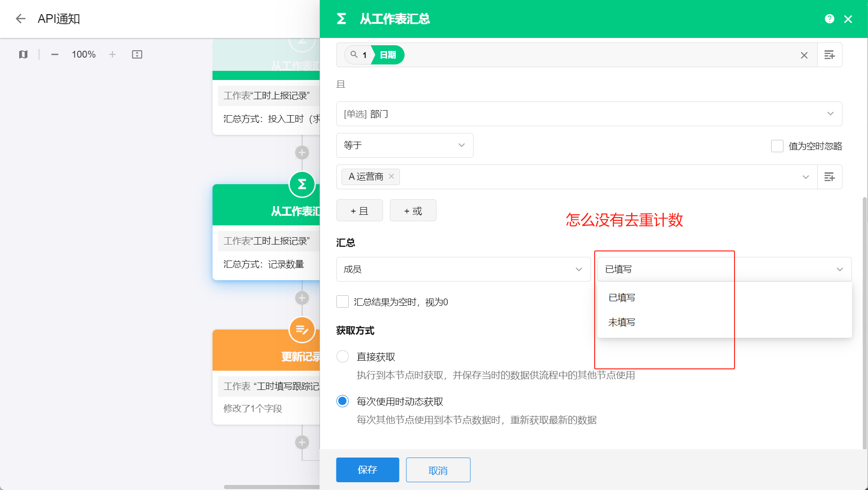The image size is (868, 490).
Task: Zoom out the canvas with minus icon
Action: click(x=55, y=54)
